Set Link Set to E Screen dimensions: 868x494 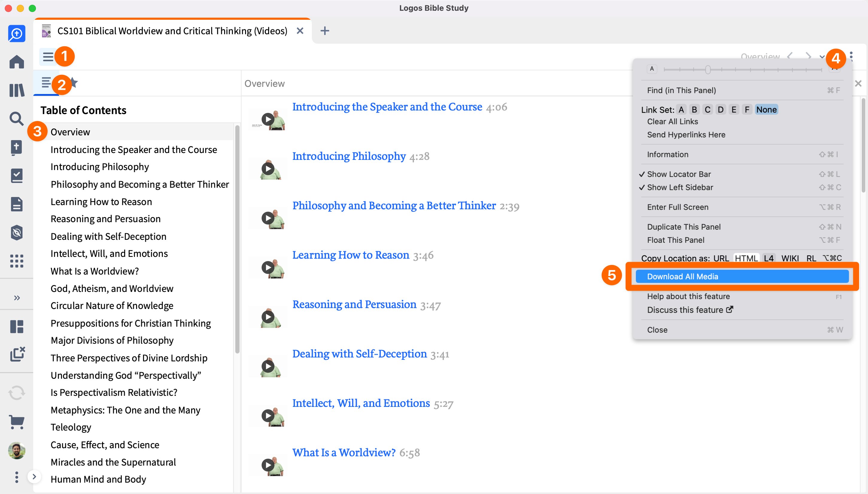(734, 110)
